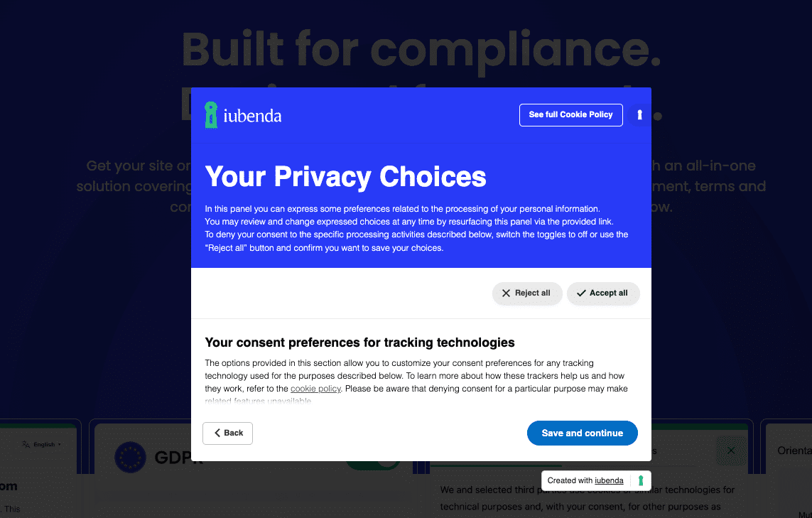Click the See full Cookie Policy button

click(570, 114)
